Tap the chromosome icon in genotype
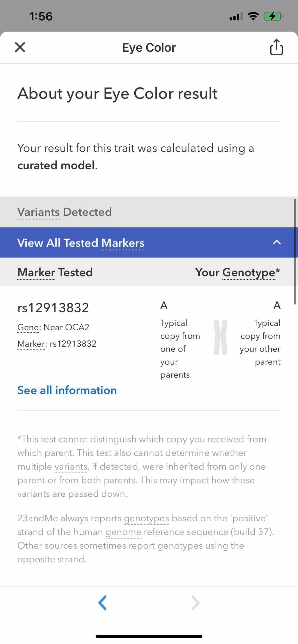This screenshot has height=644, width=298. (x=220, y=337)
